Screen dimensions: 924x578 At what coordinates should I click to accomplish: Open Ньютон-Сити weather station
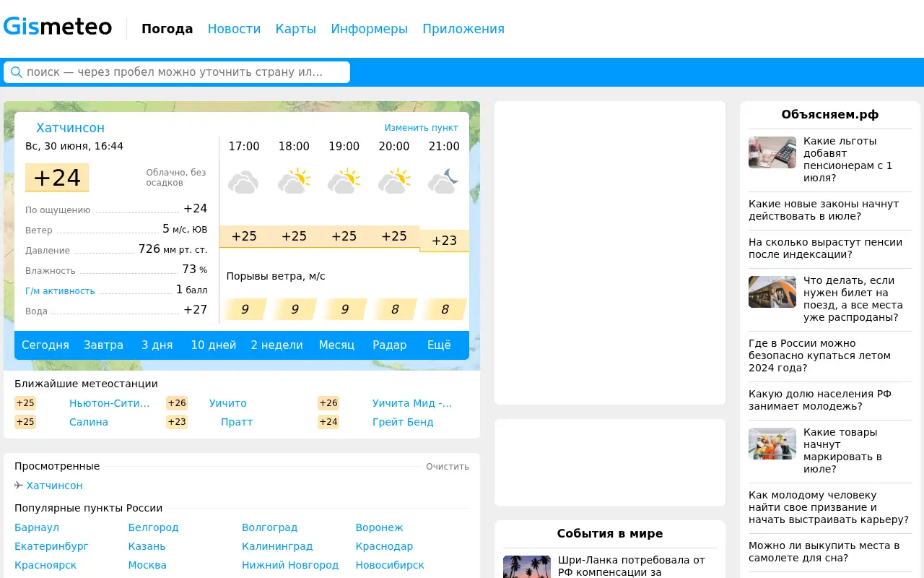(x=110, y=403)
